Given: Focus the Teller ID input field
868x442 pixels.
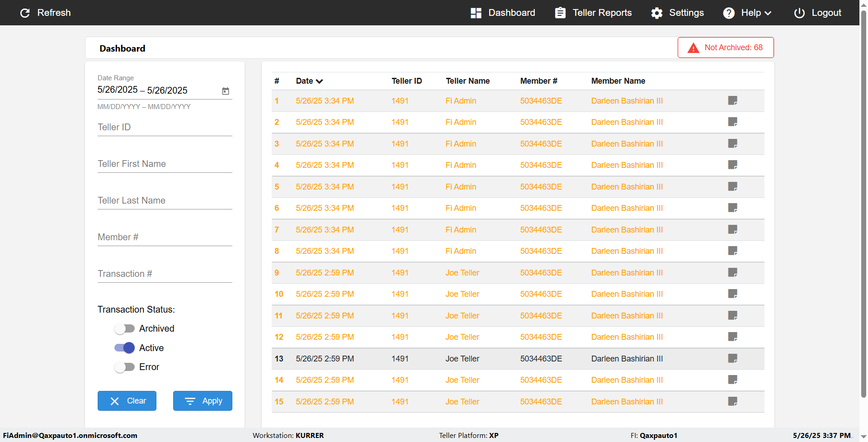Looking at the screenshot, I should 165,128.
